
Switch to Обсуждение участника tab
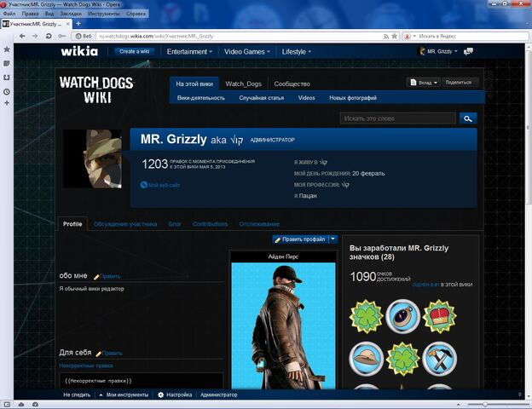125,224
